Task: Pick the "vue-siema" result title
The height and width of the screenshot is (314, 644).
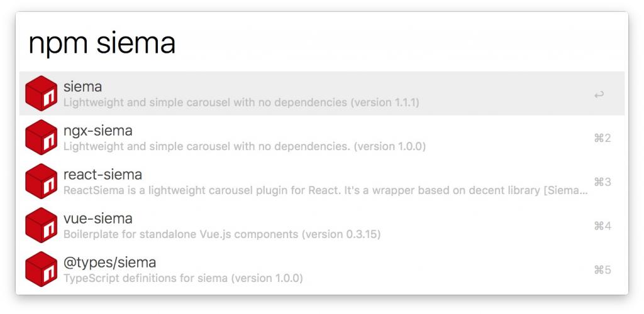Action: tap(97, 219)
